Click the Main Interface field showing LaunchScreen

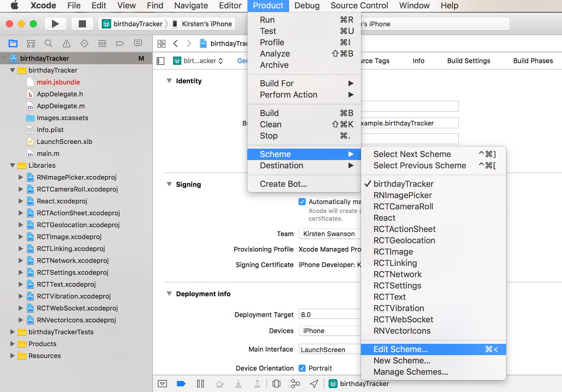pos(330,349)
